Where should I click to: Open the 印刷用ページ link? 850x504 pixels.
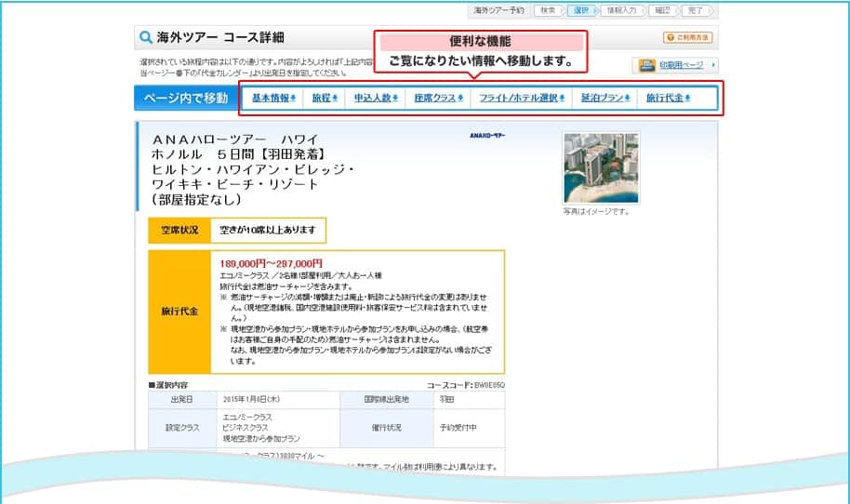click(681, 65)
